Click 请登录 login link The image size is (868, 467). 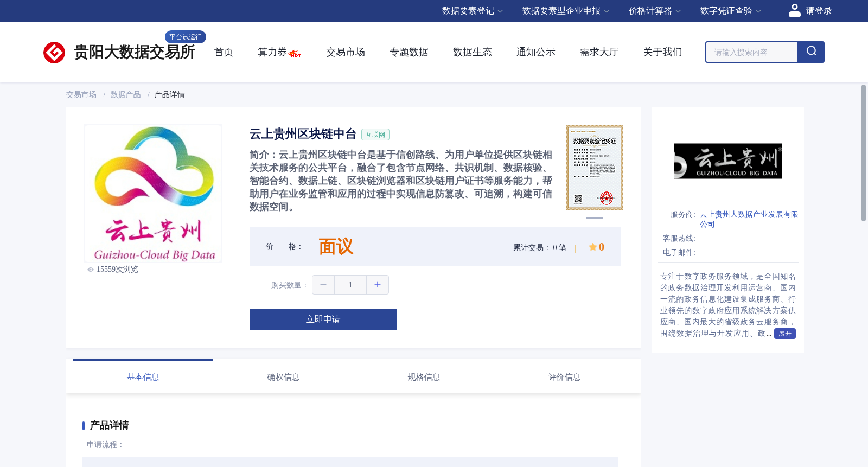pos(819,11)
